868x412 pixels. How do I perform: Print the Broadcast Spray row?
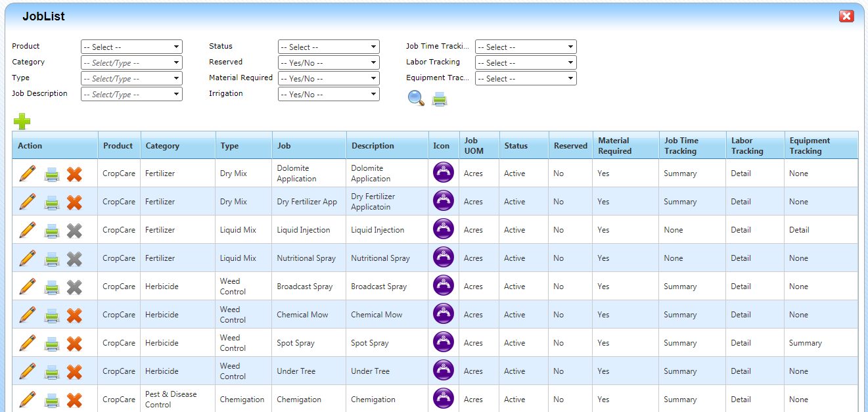pyautogui.click(x=51, y=287)
